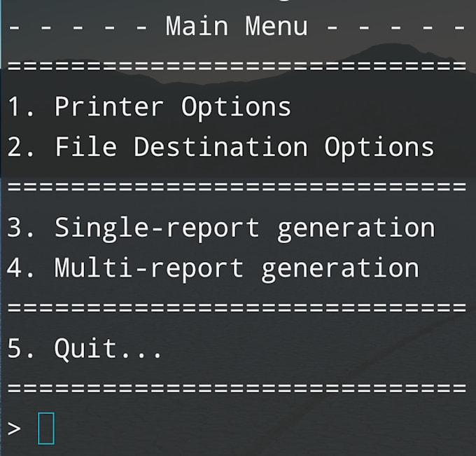Click the > prompt symbol
The height and width of the screenshot is (456, 476).
[x=14, y=429]
